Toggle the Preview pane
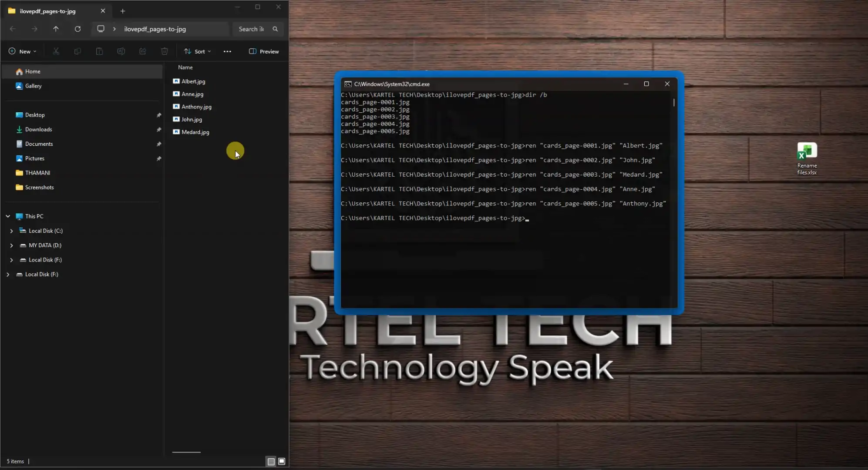This screenshot has width=868, height=470. tap(264, 51)
